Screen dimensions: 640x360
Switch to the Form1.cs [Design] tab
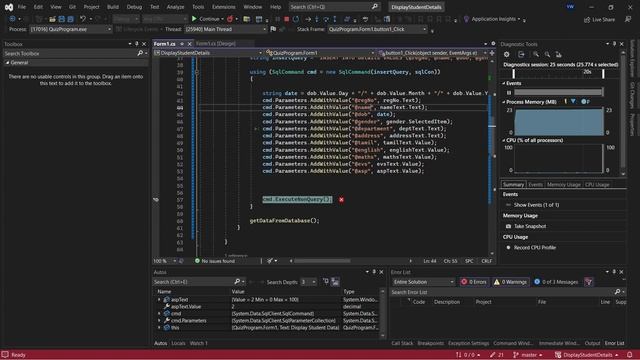(216, 44)
